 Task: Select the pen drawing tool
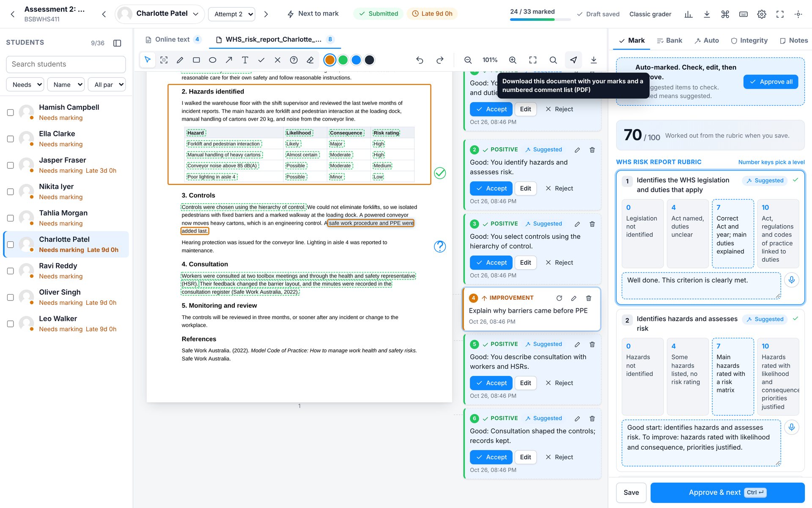point(180,60)
